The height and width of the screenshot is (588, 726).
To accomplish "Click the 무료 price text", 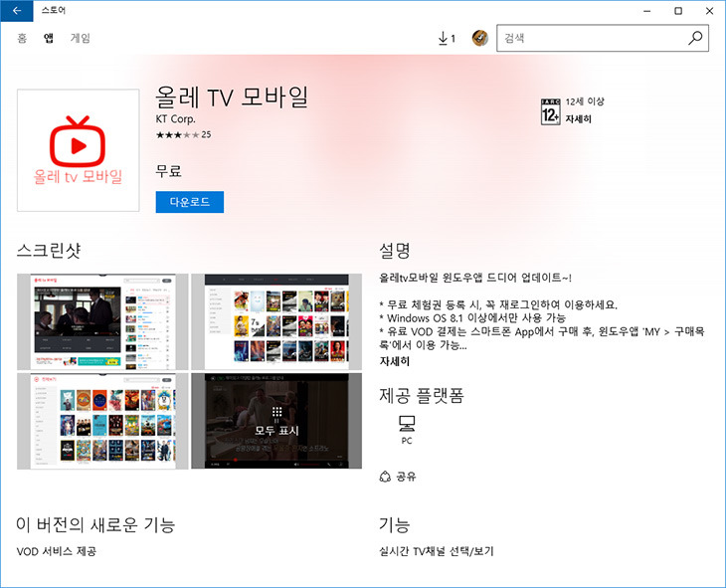I will click(168, 171).
